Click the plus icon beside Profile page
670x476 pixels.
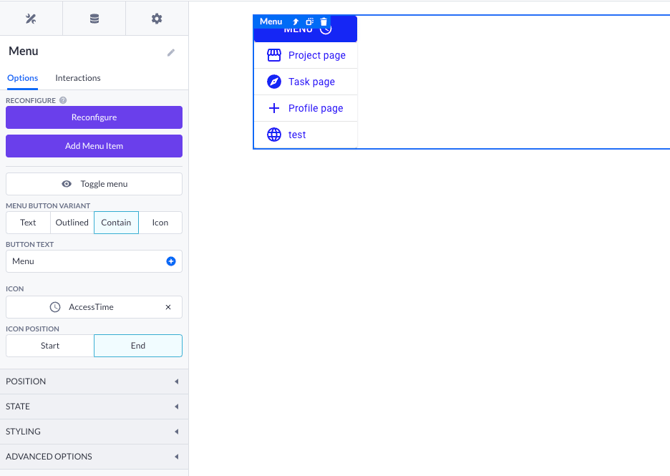click(x=274, y=108)
